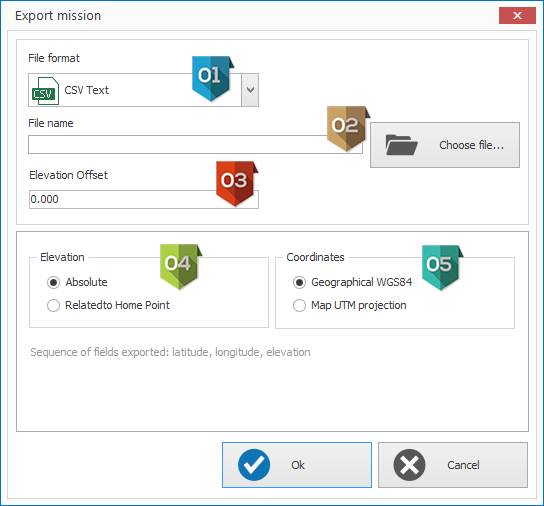544x506 pixels.
Task: Click the red 03 marker badge
Action: click(x=237, y=184)
